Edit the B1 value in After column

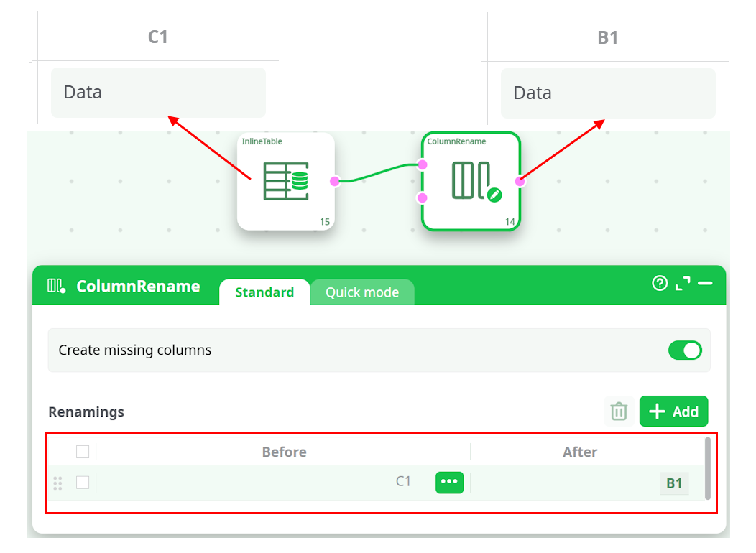tap(673, 483)
